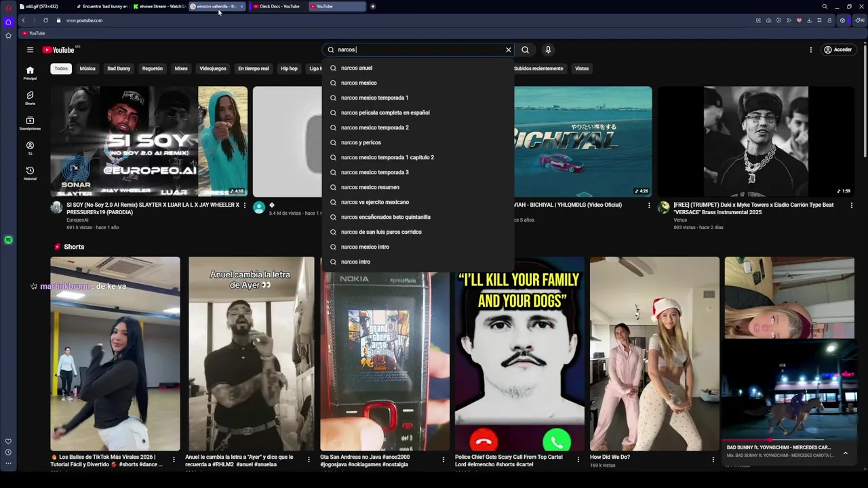Run the search with the magnifier button
This screenshot has width=868, height=488.
click(x=525, y=49)
